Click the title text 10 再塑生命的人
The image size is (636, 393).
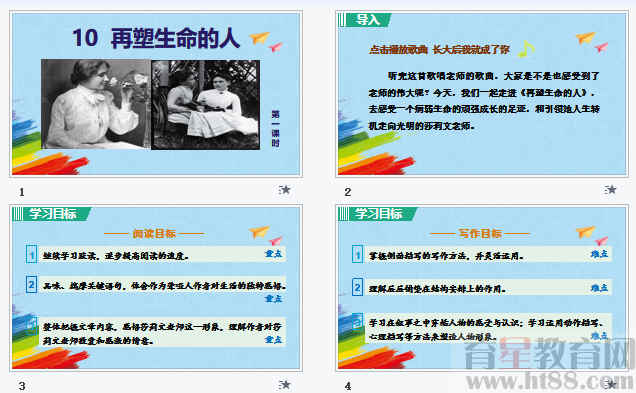(x=156, y=38)
